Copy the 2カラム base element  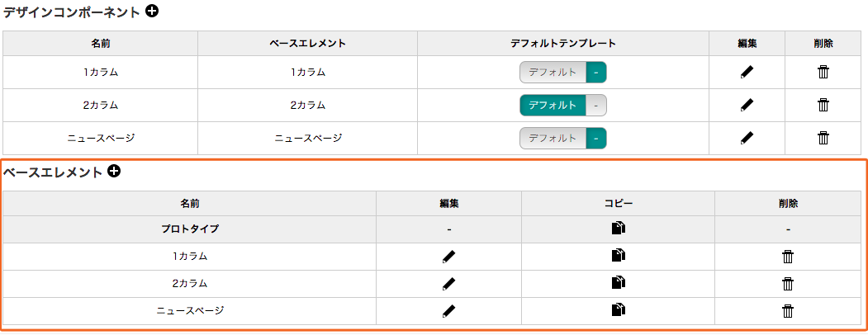coord(618,283)
